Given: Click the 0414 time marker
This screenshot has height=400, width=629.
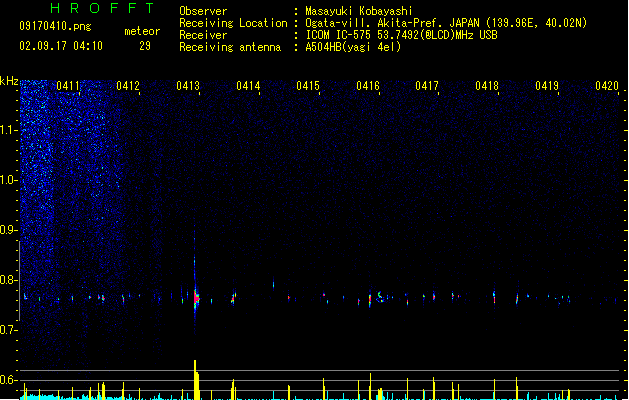Looking at the screenshot, I should 248,86.
